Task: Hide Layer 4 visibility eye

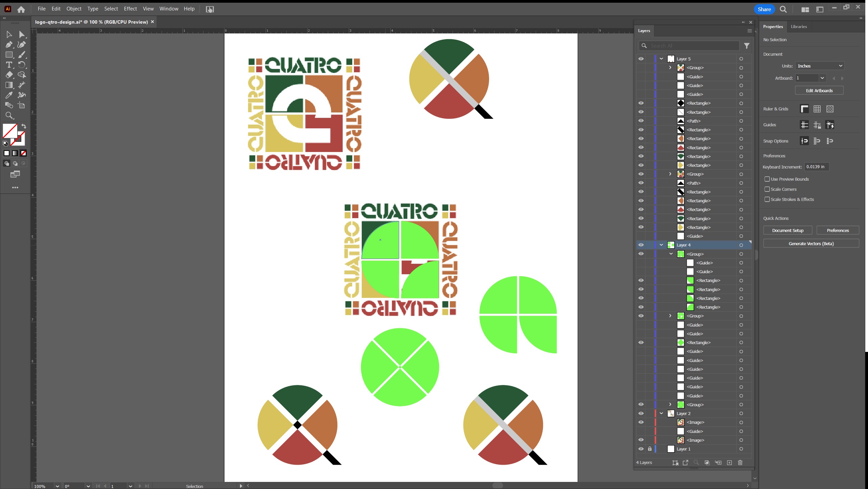Action: point(641,245)
